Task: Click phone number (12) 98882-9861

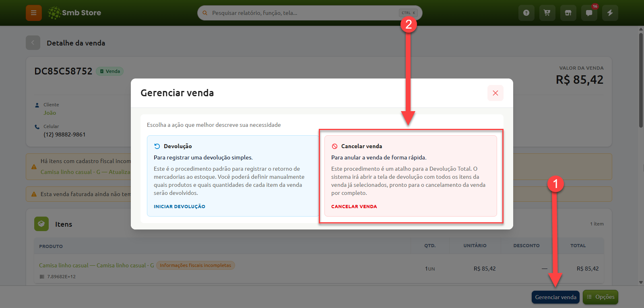Action: 64,134
